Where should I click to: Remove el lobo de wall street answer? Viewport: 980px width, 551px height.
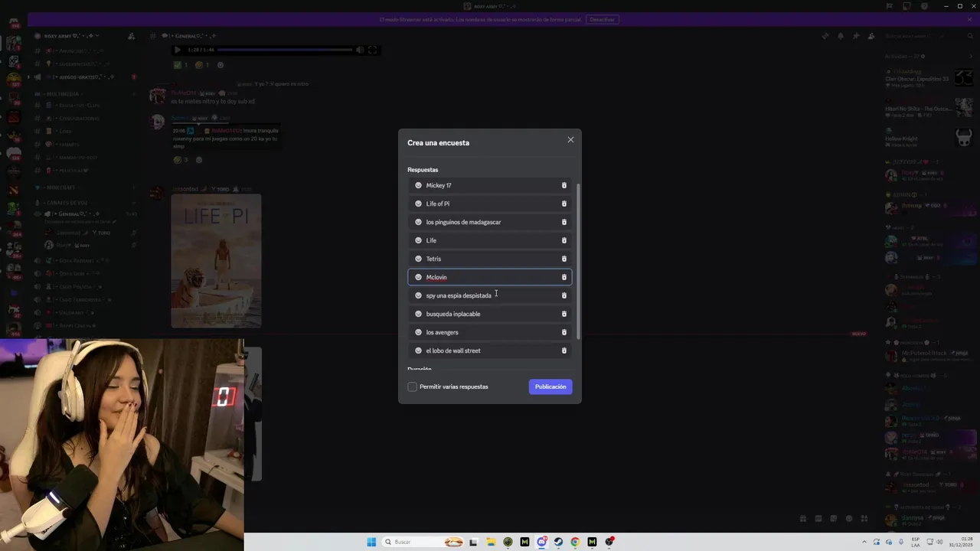[x=564, y=350]
